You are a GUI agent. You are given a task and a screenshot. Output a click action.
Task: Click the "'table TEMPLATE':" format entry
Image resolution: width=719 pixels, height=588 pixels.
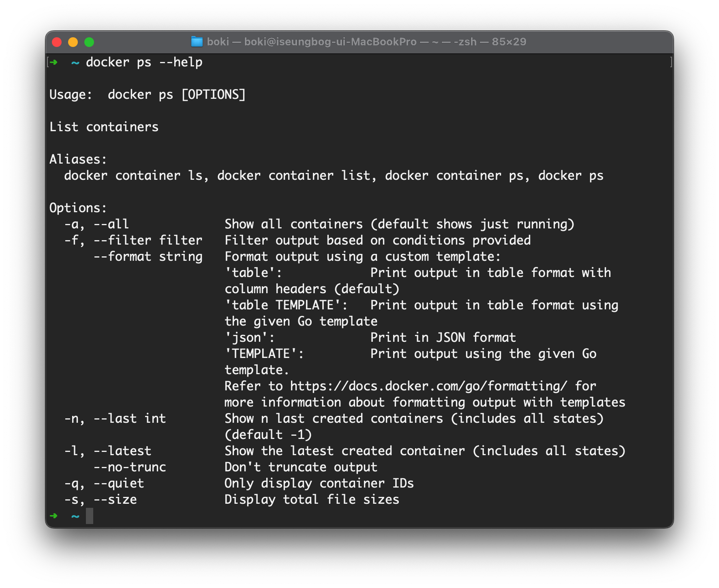[x=287, y=305]
